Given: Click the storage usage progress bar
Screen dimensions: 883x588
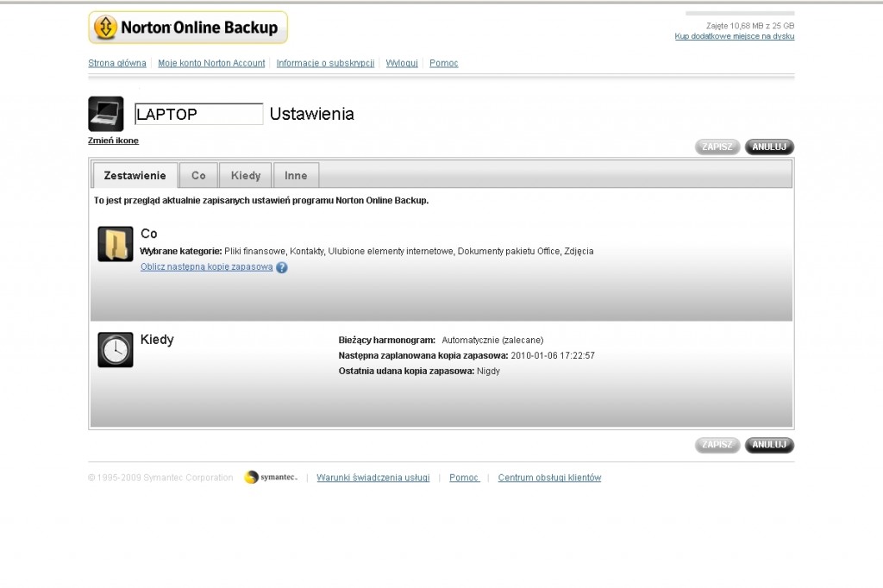Looking at the screenshot, I should (x=740, y=14).
